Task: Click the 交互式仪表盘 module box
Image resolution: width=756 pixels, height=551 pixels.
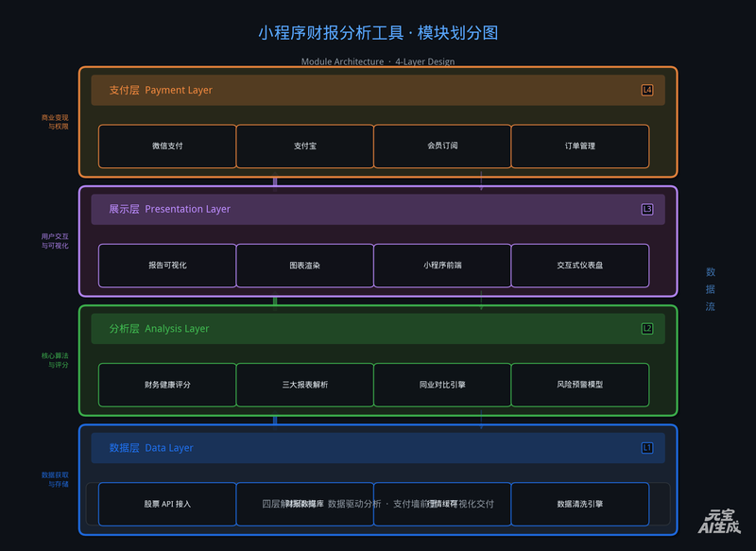Action: coord(580,266)
